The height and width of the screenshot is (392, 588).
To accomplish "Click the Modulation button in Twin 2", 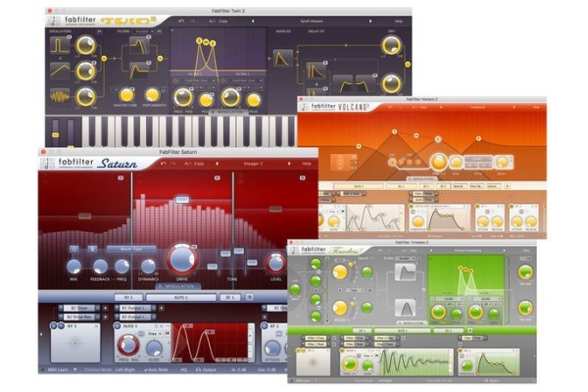I will pos(228,112).
